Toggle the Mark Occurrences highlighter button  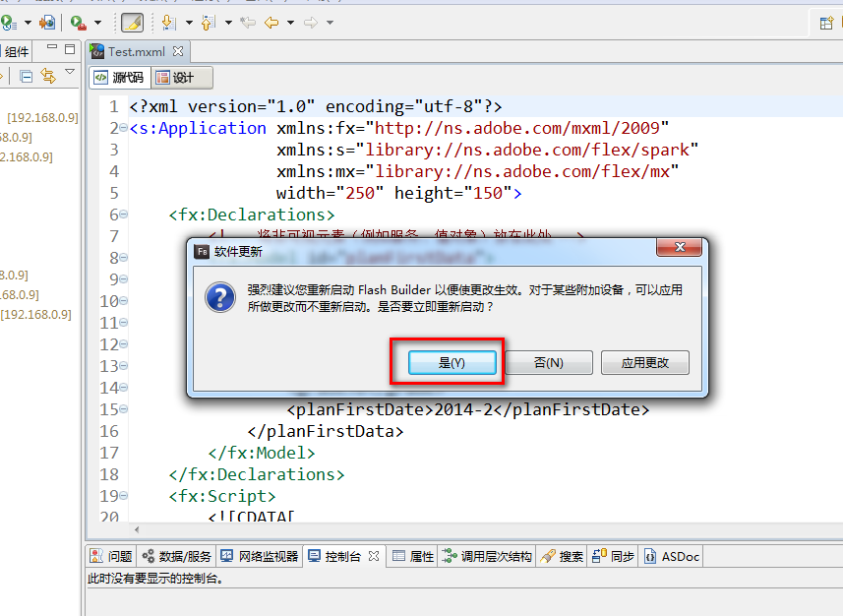132,23
